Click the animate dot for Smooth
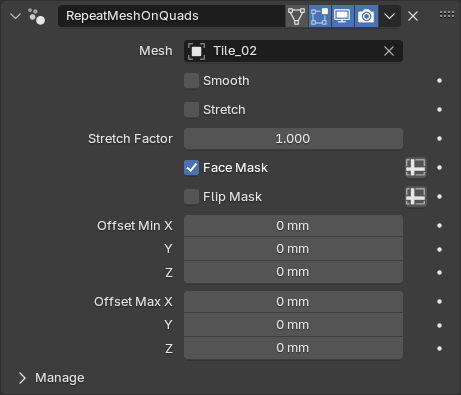The height and width of the screenshot is (395, 461). pos(439,81)
